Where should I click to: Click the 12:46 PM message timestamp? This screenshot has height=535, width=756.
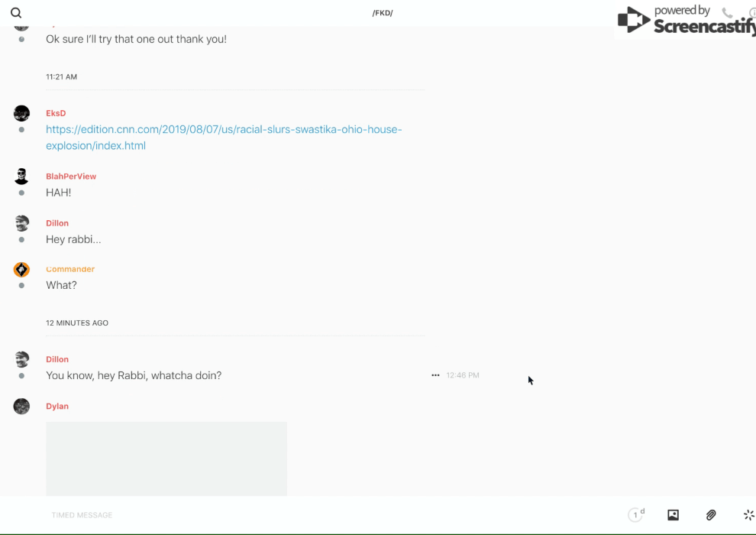[463, 375]
